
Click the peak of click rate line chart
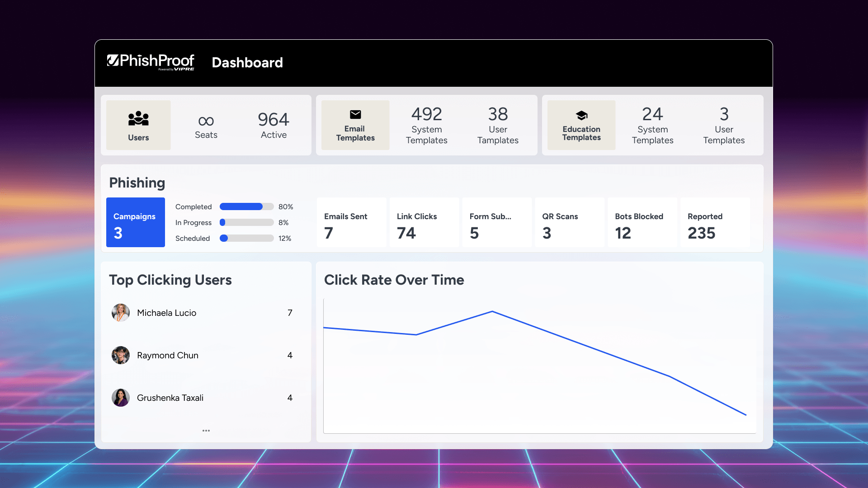(492, 311)
